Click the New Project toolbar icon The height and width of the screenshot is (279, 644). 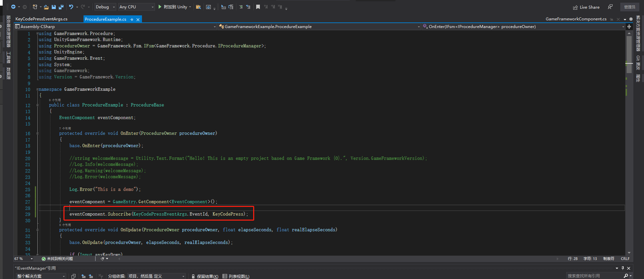click(x=35, y=7)
